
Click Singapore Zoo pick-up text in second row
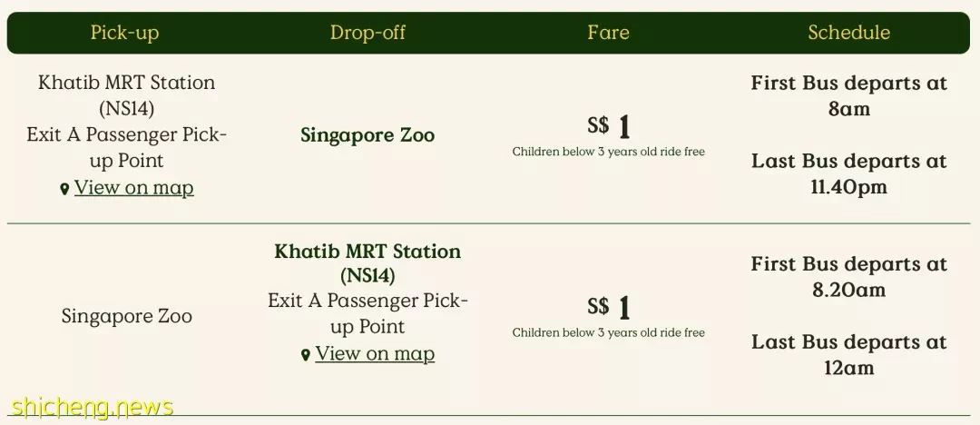(127, 316)
